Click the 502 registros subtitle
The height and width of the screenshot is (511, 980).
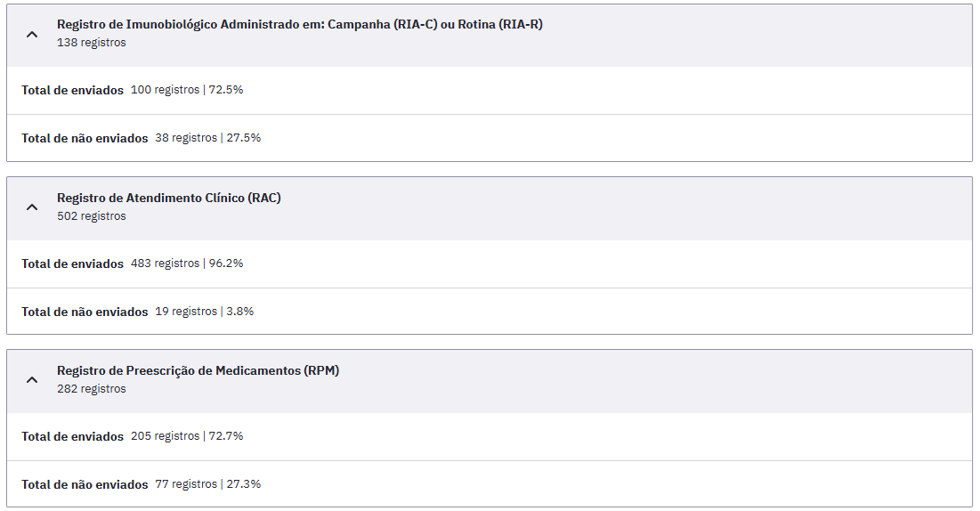pyautogui.click(x=92, y=215)
